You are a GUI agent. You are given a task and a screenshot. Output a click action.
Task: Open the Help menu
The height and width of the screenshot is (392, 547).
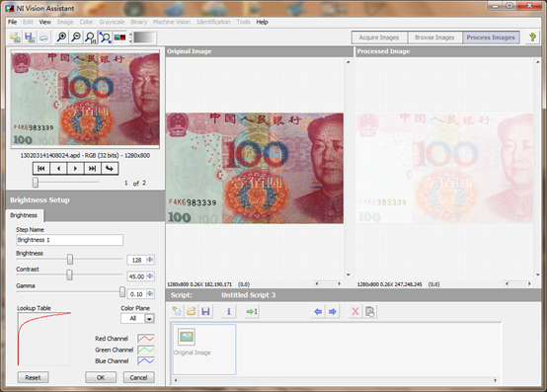tap(262, 22)
